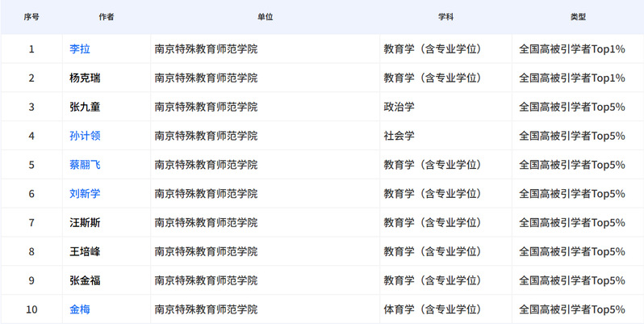
Task: Open author link 蔡翮飞
Action: click(85, 165)
